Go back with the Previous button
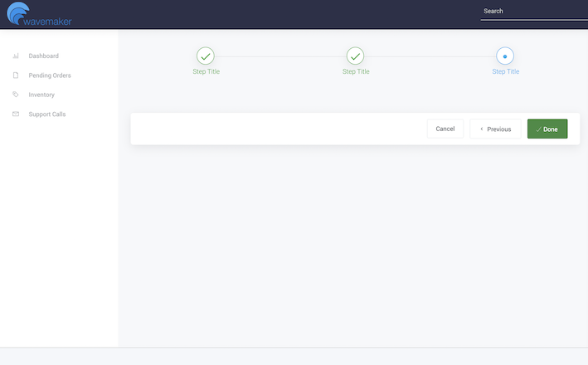The image size is (588, 365). point(495,129)
